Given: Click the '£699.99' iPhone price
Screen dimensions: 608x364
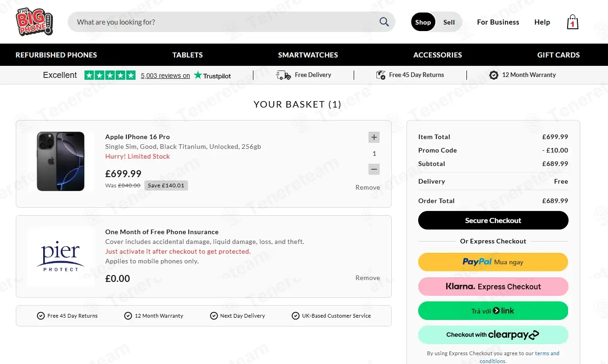Looking at the screenshot, I should (123, 173).
